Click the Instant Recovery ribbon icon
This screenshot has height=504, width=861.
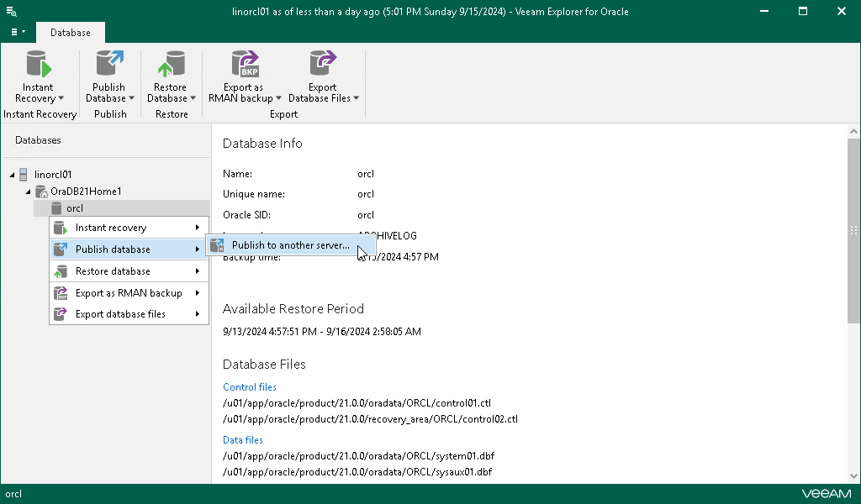click(x=38, y=65)
